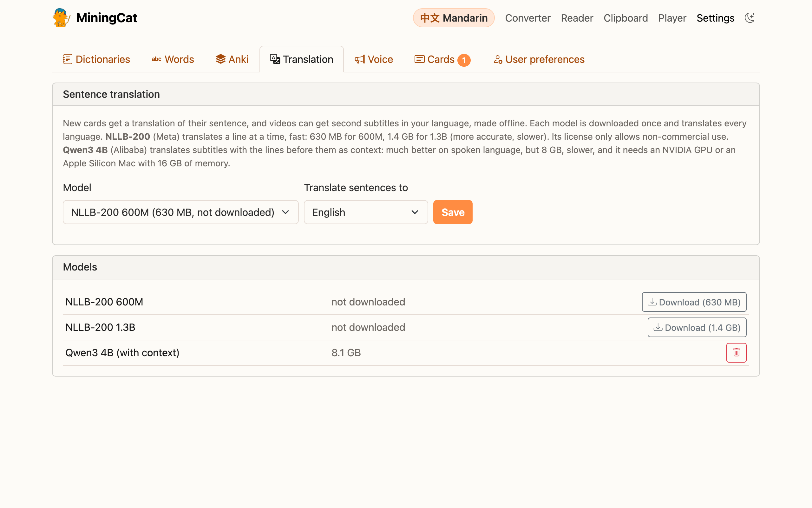
Task: Open the Model dropdown
Action: coord(180,212)
